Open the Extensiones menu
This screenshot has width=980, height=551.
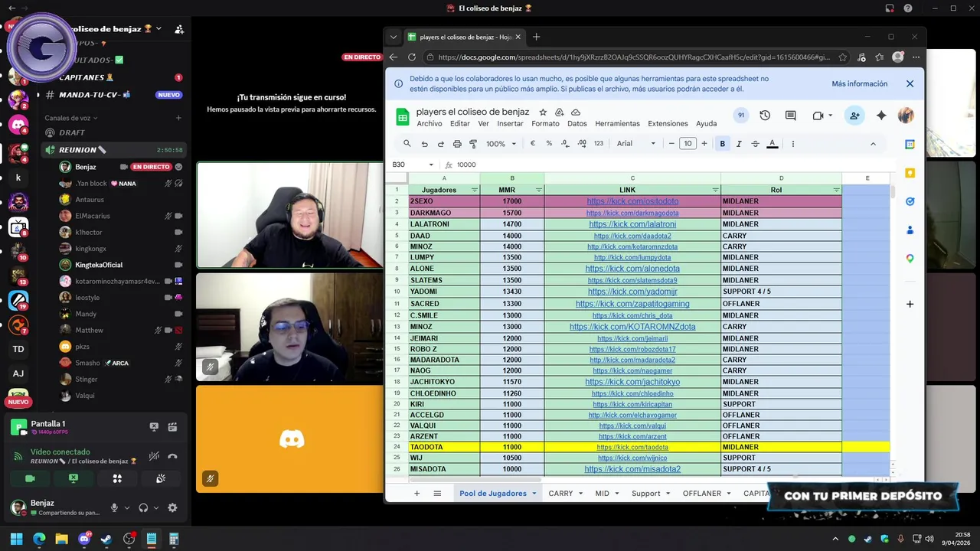[668, 124]
